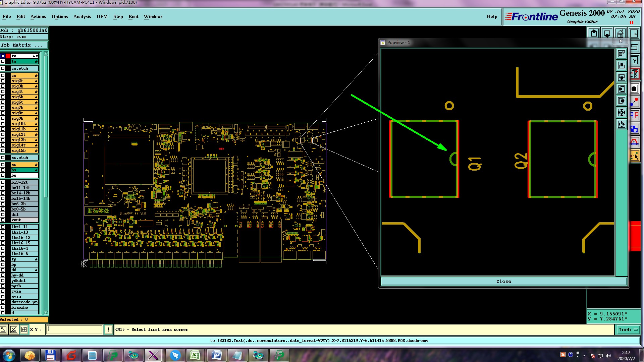The image size is (644, 362).
Task: Click the Help button
Action: [x=492, y=16]
